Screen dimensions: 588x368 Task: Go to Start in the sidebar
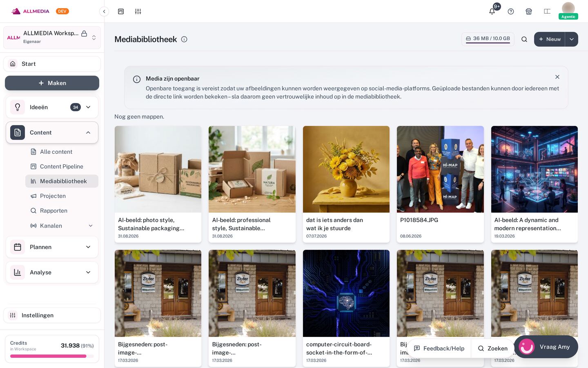(x=52, y=64)
